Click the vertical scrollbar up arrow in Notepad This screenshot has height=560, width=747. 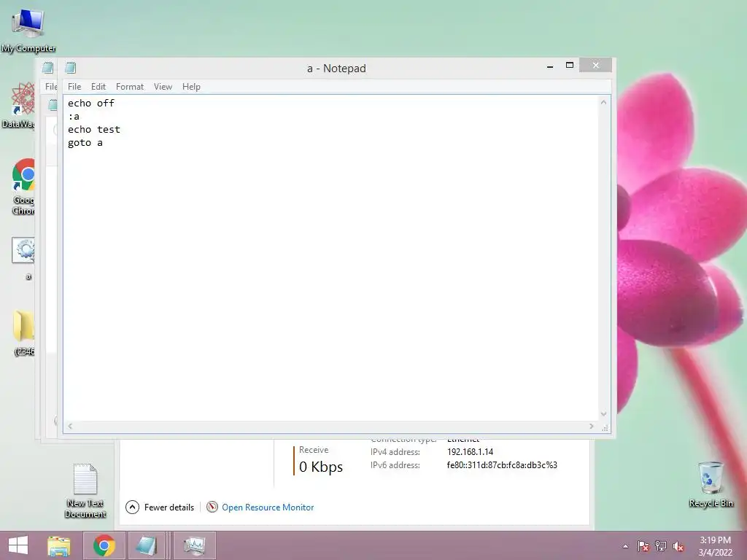603,102
